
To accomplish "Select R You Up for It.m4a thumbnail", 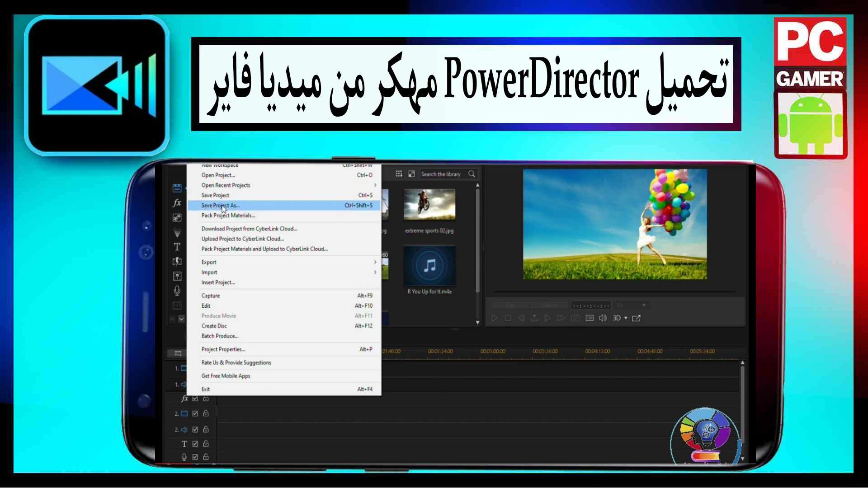I will (429, 265).
